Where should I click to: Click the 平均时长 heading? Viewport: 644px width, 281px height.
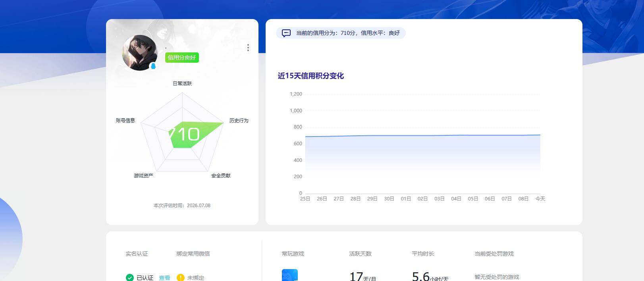pyautogui.click(x=423, y=254)
